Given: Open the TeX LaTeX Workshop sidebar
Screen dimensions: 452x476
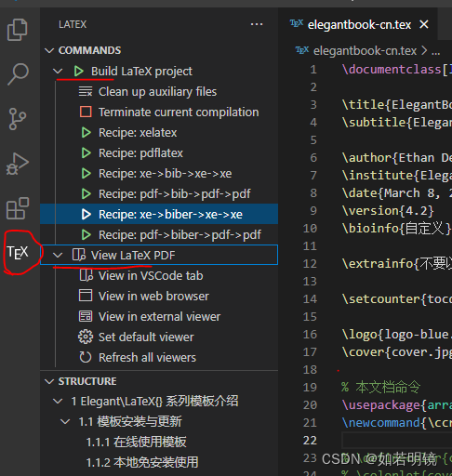Looking at the screenshot, I should (x=18, y=253).
